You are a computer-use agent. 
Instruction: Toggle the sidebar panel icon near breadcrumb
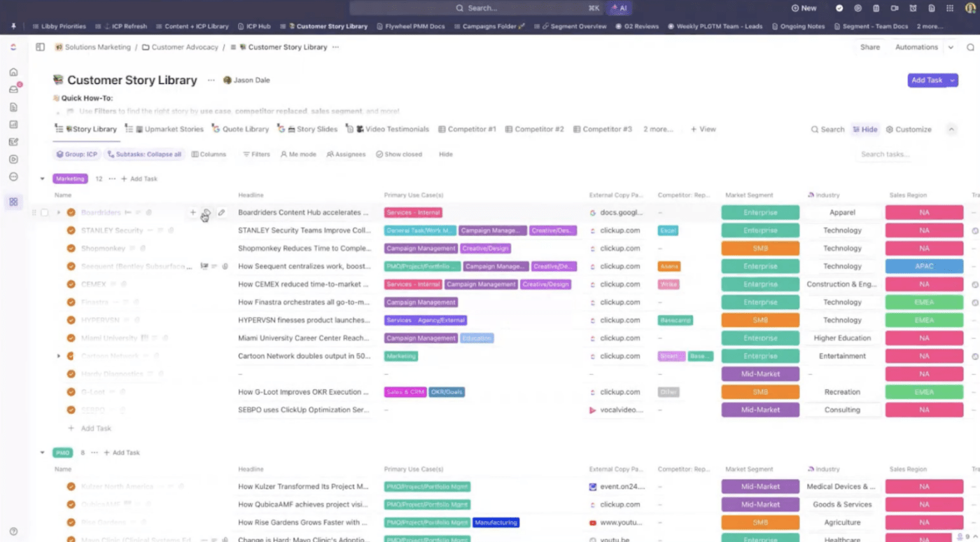40,47
